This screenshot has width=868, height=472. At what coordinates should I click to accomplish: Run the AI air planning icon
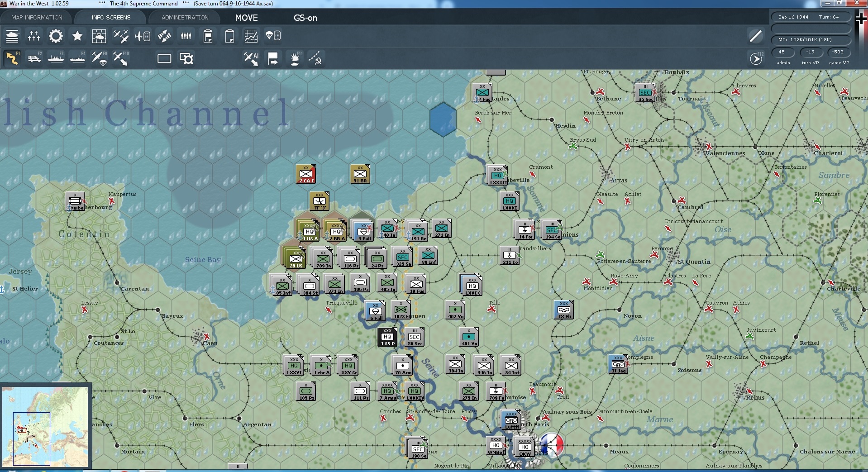[251, 58]
